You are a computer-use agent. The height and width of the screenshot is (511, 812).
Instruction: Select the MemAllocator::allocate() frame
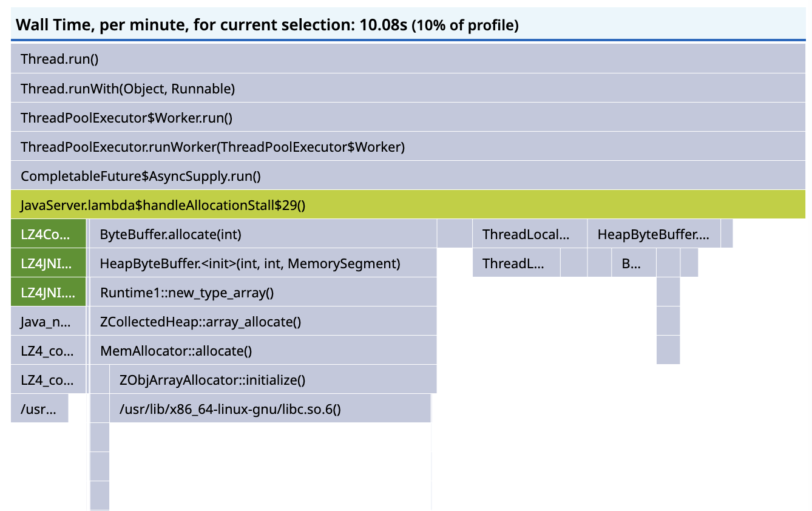coord(263,350)
